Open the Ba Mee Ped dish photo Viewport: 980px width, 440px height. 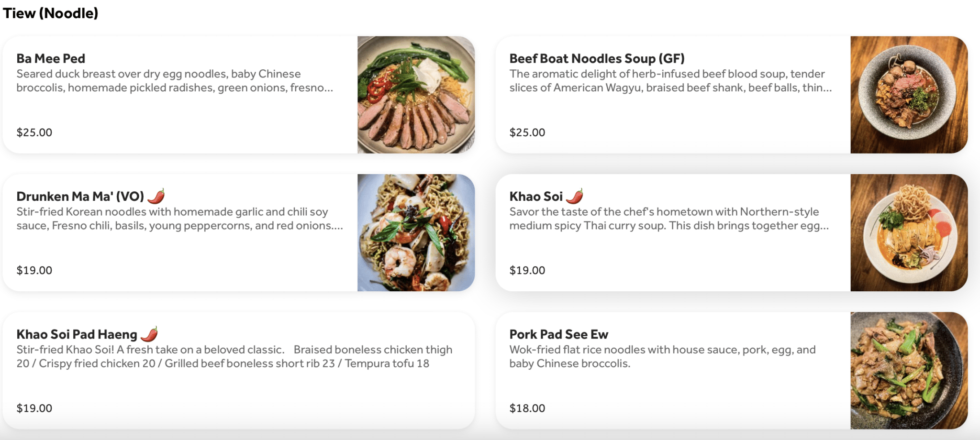[x=415, y=94]
